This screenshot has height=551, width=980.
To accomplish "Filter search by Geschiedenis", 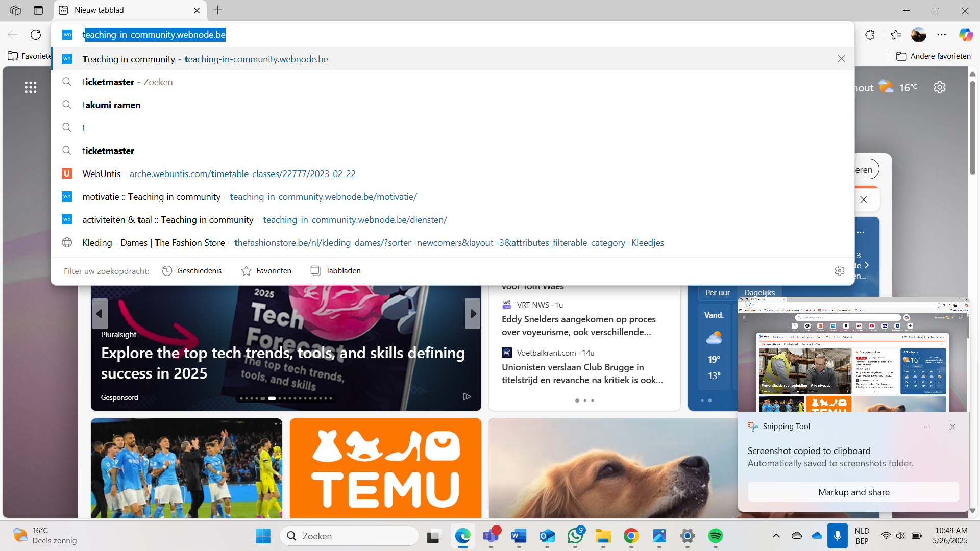I will tap(192, 271).
